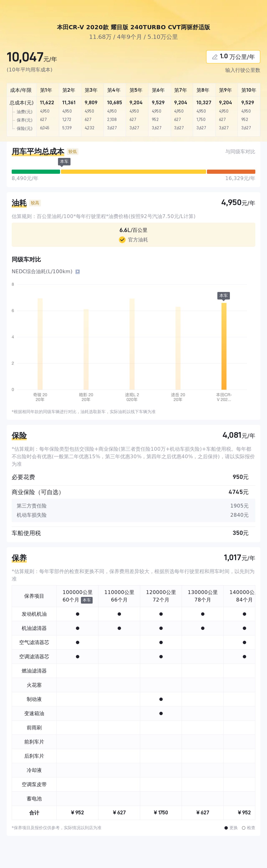Click the 机动车损失险 2840元 row
267x868 pixels.
point(133,515)
